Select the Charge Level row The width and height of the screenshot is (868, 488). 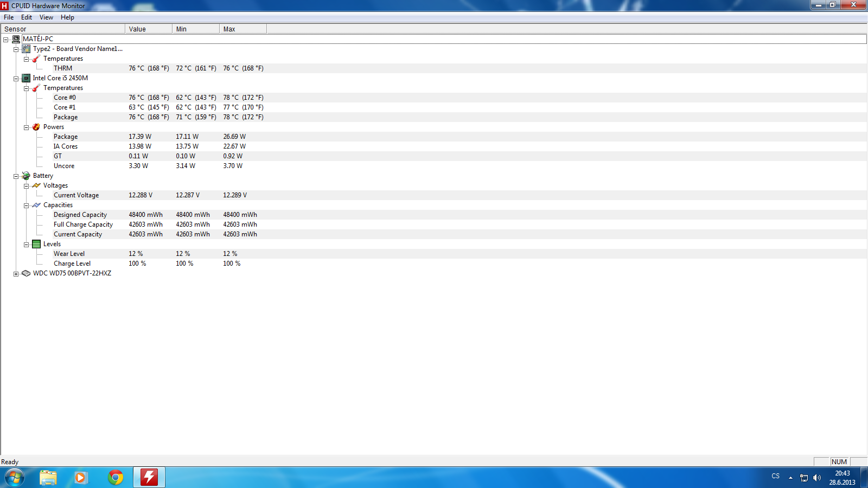coord(434,264)
